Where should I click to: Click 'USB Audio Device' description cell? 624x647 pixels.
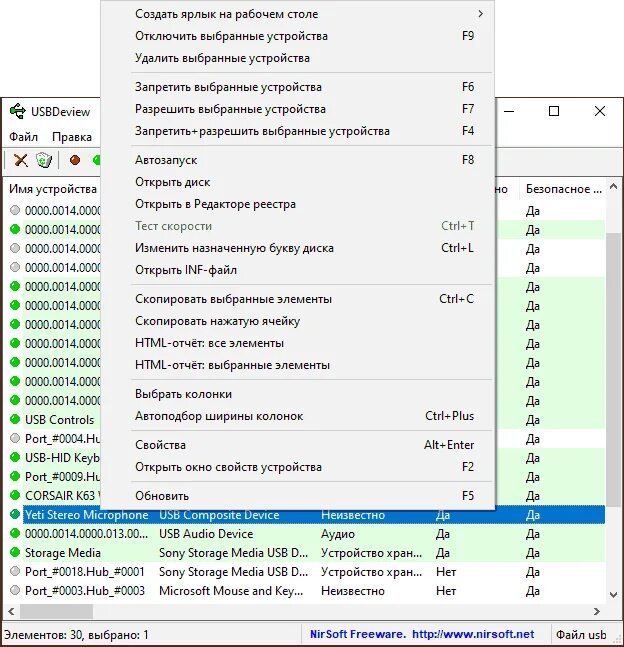[x=206, y=534]
